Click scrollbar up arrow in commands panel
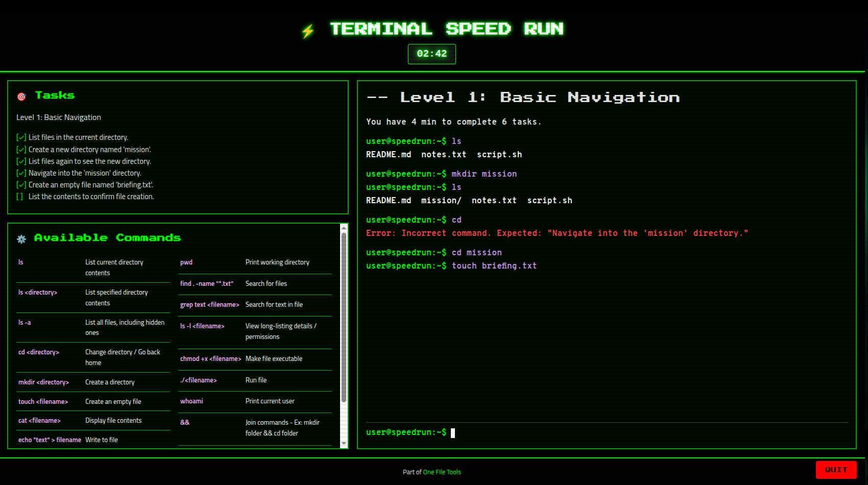This screenshot has height=485, width=868. (x=344, y=228)
